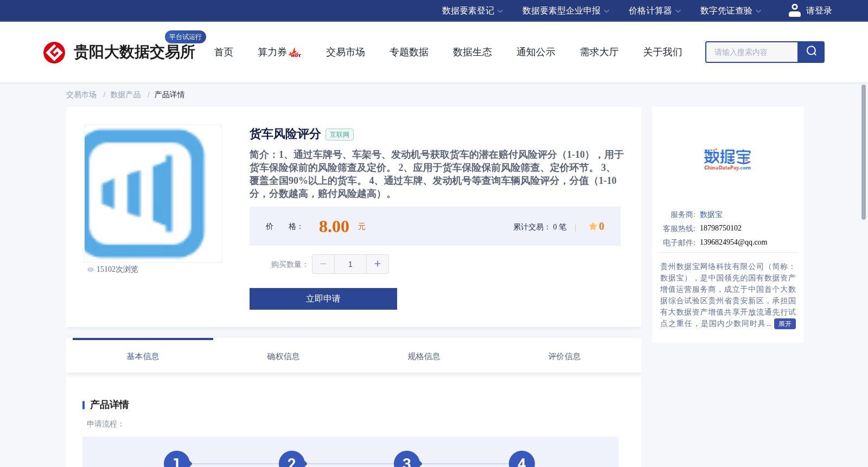Open the 专题数据 menu item

pyautogui.click(x=409, y=52)
